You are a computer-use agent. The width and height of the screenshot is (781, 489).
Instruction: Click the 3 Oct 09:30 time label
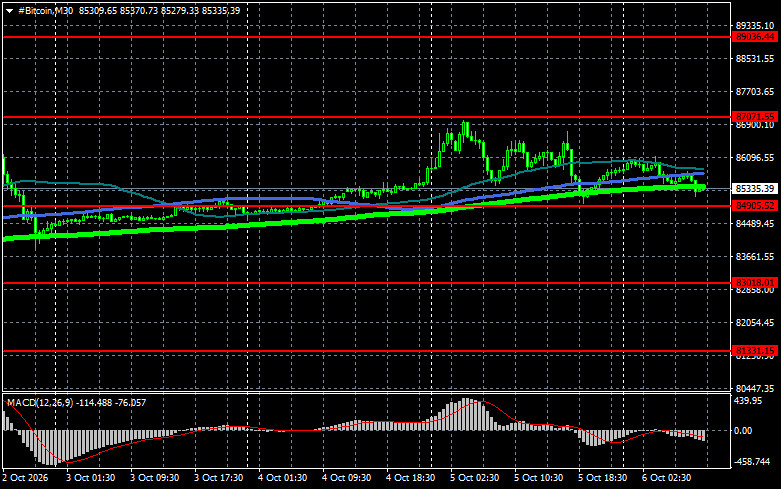point(155,478)
